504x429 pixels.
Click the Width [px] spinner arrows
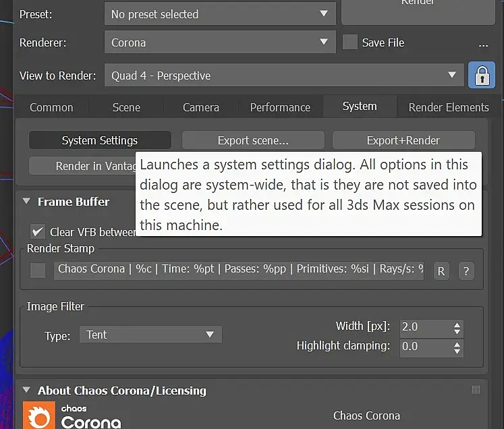pos(458,327)
